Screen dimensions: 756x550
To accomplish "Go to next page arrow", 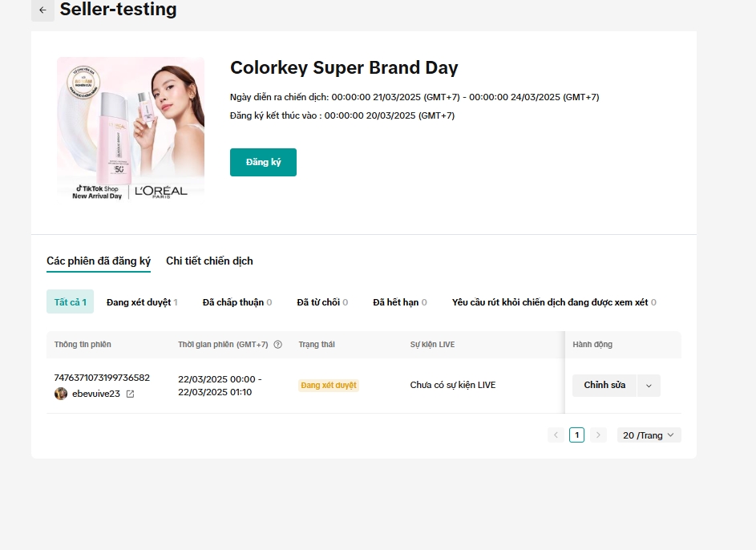I will (598, 435).
